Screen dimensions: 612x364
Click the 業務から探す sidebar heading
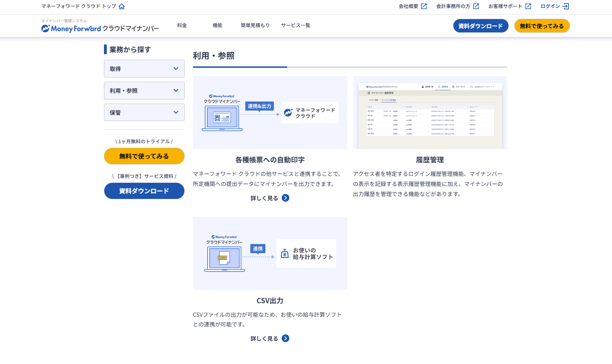[130, 50]
